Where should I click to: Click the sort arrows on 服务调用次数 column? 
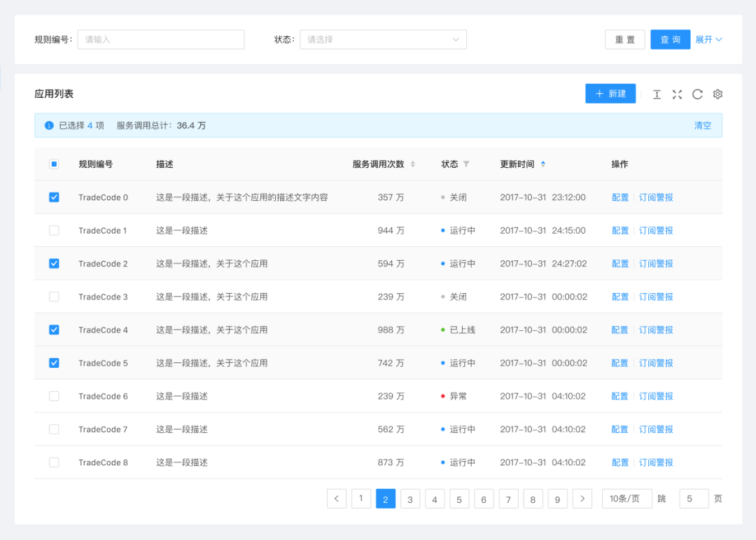tap(412, 164)
